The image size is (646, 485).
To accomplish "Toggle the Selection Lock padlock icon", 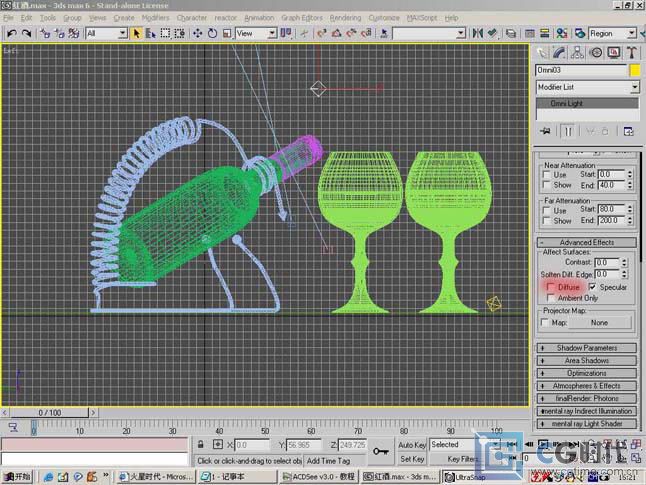I will [x=201, y=444].
